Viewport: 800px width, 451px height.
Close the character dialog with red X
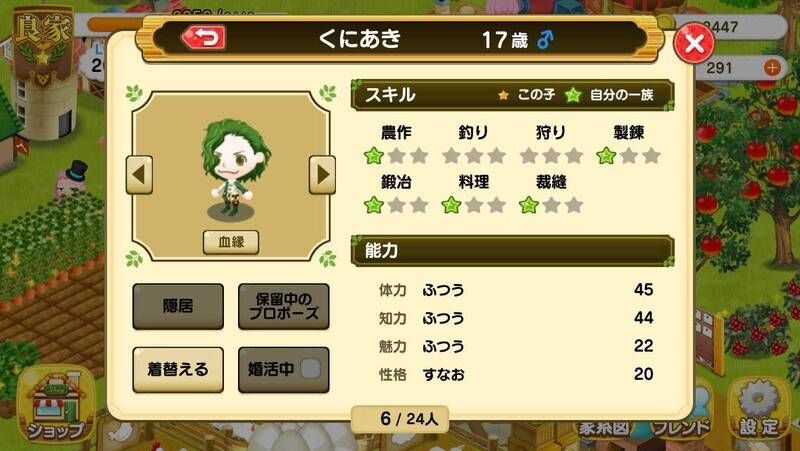693,43
